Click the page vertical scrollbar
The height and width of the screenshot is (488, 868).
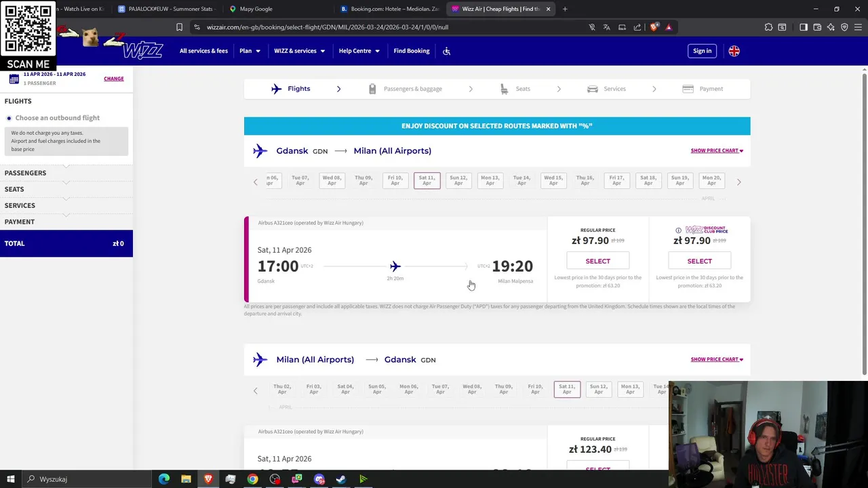click(x=864, y=224)
